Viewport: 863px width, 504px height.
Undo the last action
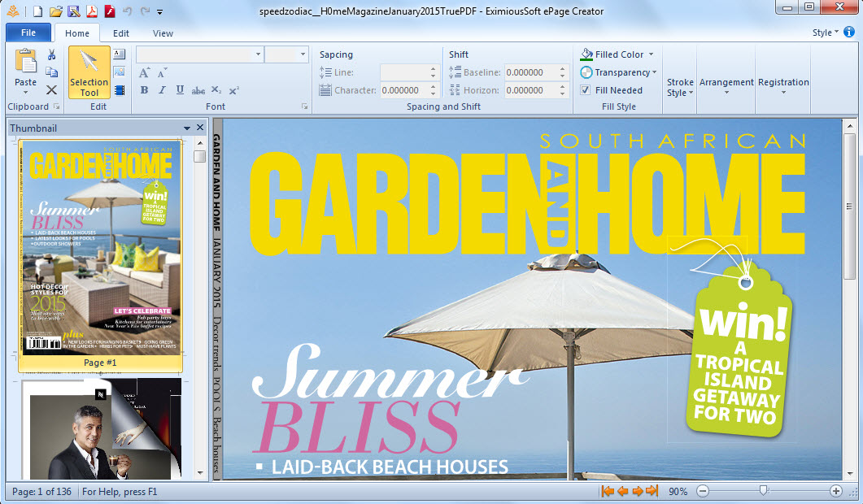coord(127,11)
